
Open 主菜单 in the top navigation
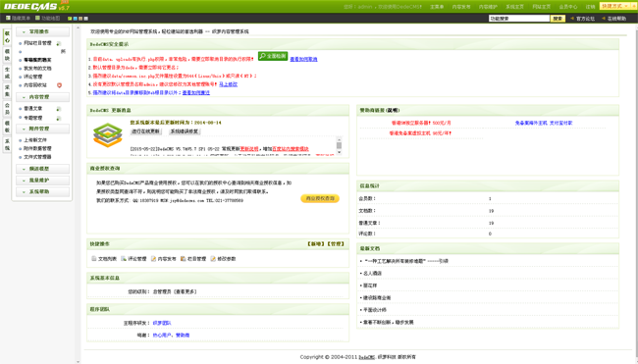point(437,7)
